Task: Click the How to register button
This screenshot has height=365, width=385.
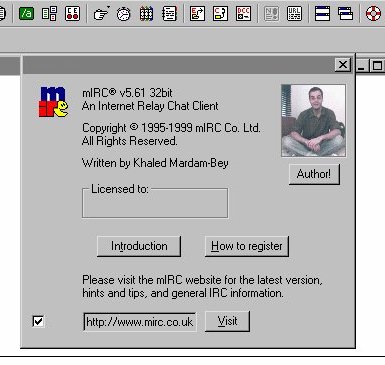Action: [x=247, y=246]
